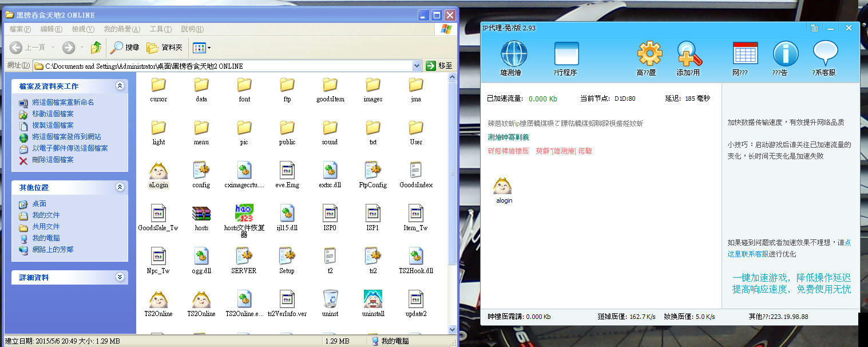Expand 詳細資料 panel
Viewport: 868px width, 347px height.
click(120, 277)
